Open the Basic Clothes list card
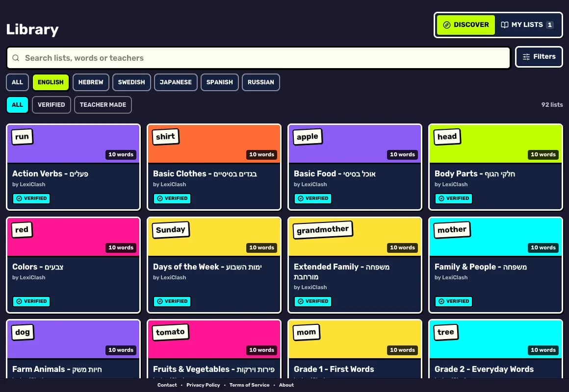This screenshot has height=392, width=569. [214, 167]
